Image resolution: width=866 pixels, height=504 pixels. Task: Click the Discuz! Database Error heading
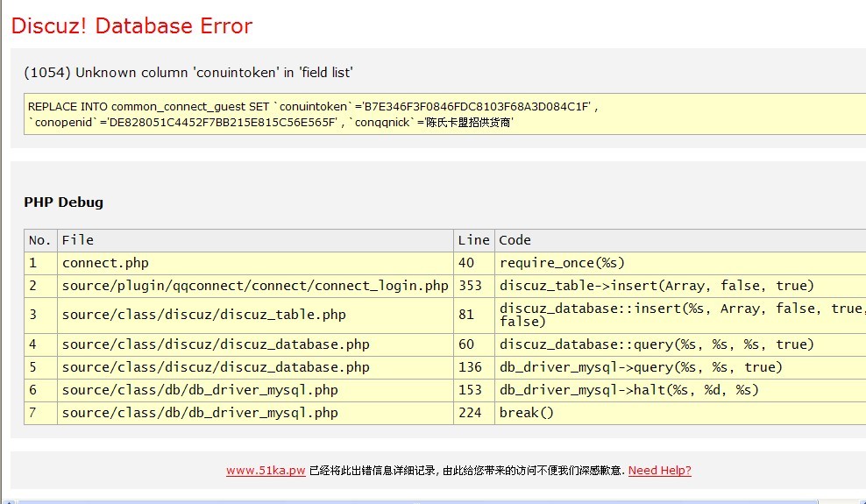131,26
